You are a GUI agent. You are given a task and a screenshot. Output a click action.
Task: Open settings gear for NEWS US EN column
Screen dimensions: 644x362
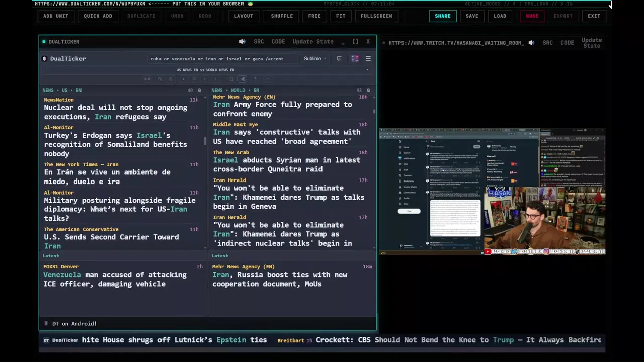(199, 90)
